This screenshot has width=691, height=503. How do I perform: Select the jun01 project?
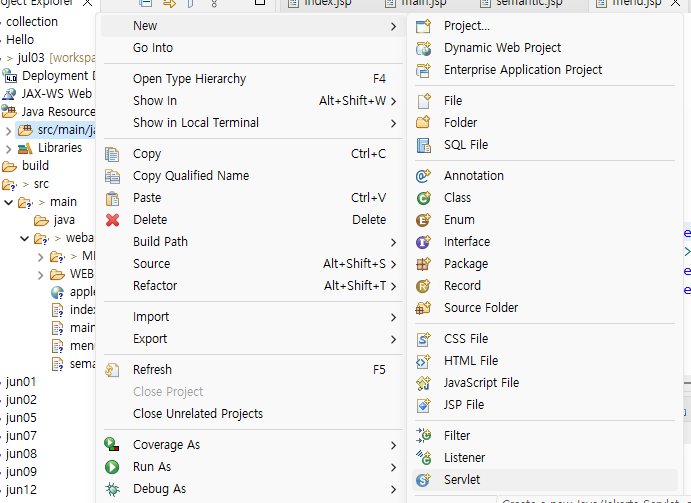[x=21, y=382]
